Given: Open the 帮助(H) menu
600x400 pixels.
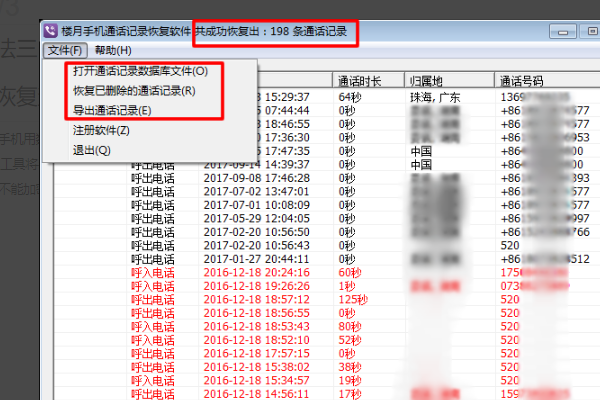Looking at the screenshot, I should (113, 51).
